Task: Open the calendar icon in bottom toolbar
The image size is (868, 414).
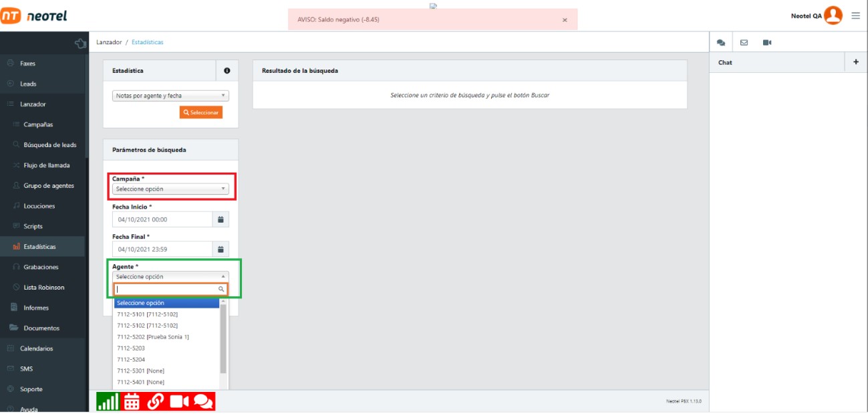Action: (132, 401)
